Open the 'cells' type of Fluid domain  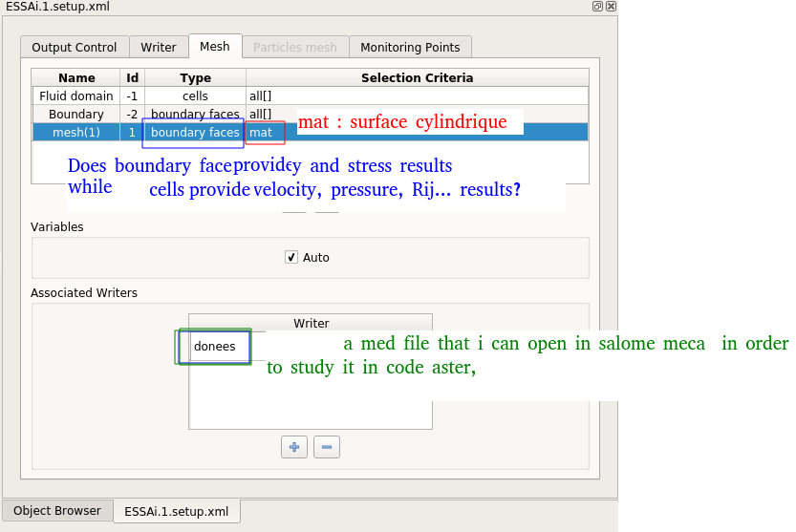tap(195, 96)
